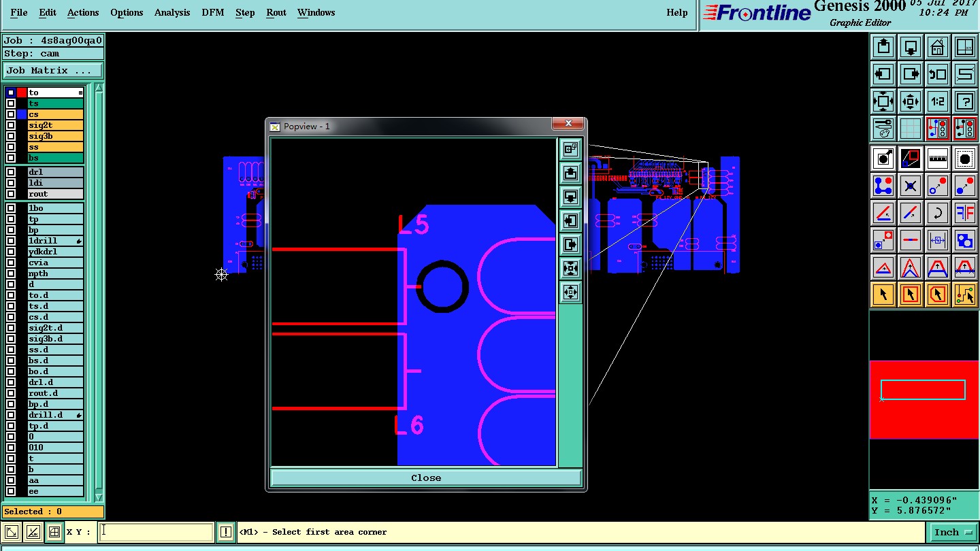
Task: Click the ruler measurement tool icon
Action: pos(938,158)
